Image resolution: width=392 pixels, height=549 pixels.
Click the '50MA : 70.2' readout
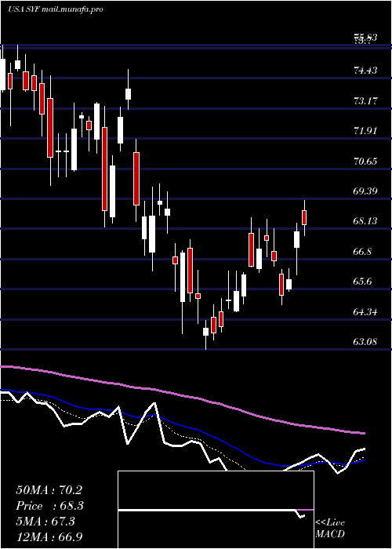coord(49,490)
